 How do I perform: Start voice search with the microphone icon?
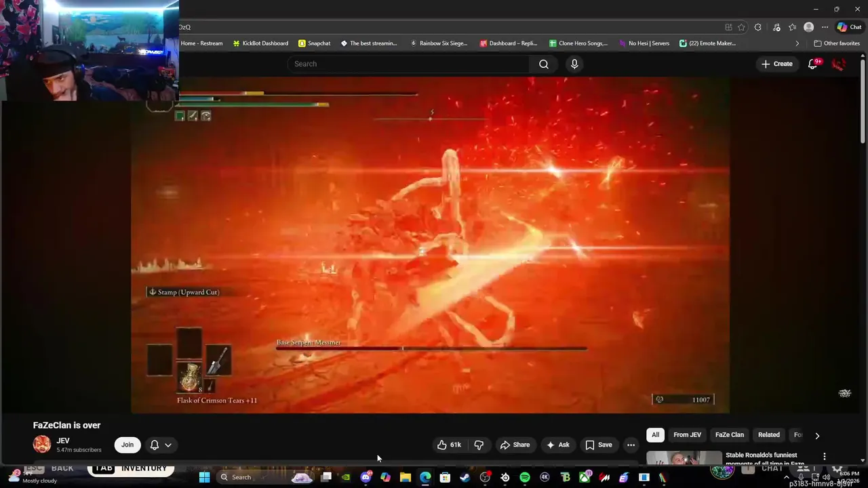(574, 64)
